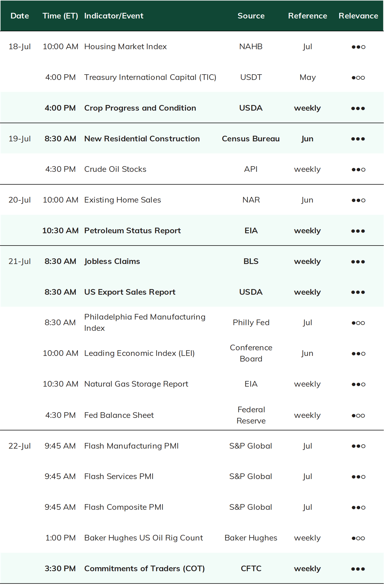384x588 pixels.
Task: Click the Source column header
Action: pyautogui.click(x=251, y=16)
